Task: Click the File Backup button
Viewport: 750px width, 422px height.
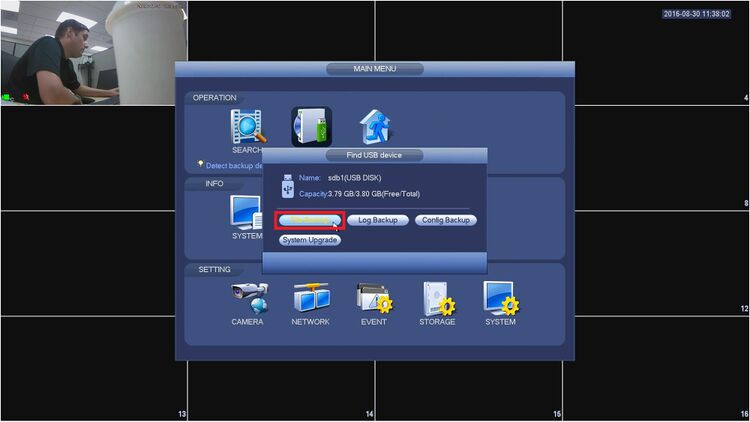Action: coord(310,220)
